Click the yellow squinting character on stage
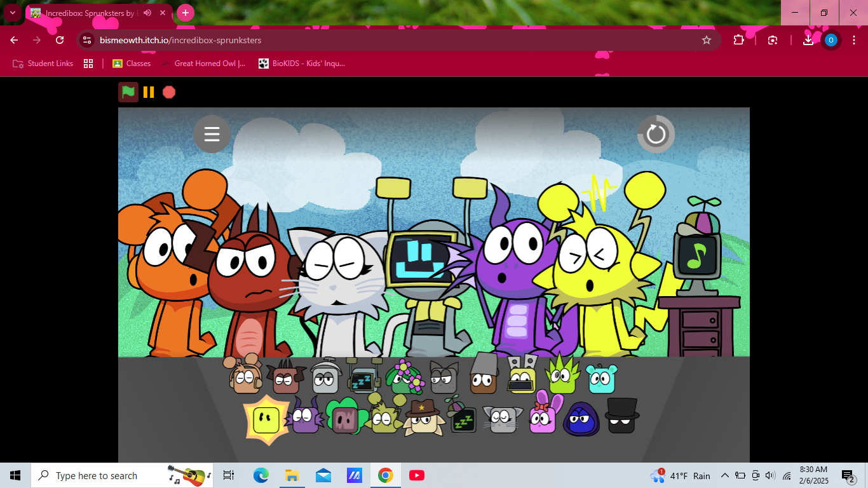The width and height of the screenshot is (868, 488). [594, 273]
